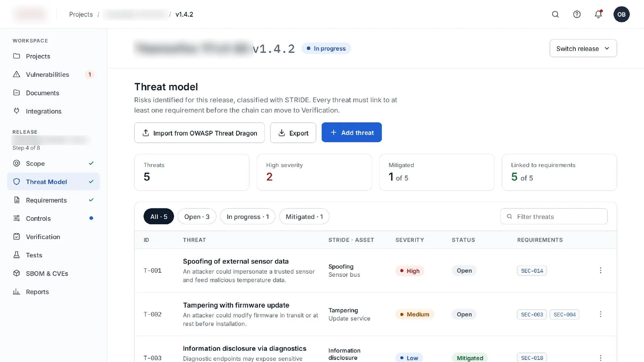Expand the Switch release dropdown

point(583,48)
